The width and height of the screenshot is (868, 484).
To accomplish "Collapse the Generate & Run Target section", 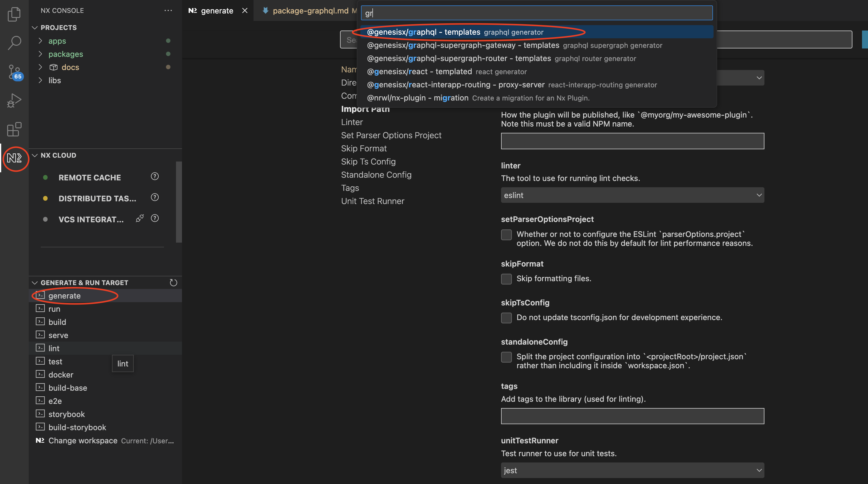I will click(34, 283).
